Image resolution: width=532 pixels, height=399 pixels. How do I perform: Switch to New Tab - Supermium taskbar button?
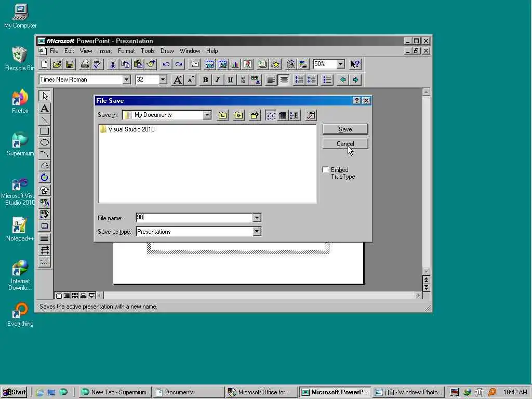pyautogui.click(x=115, y=392)
